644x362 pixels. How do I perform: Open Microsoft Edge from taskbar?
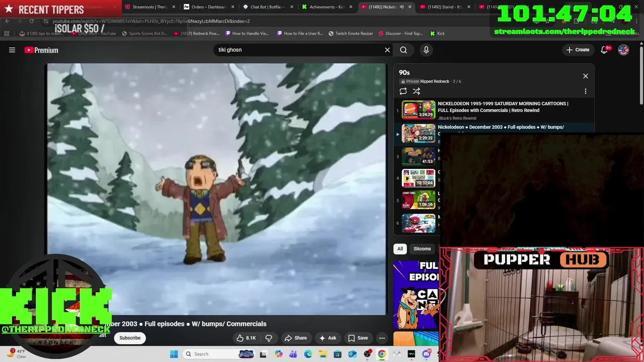308,354
